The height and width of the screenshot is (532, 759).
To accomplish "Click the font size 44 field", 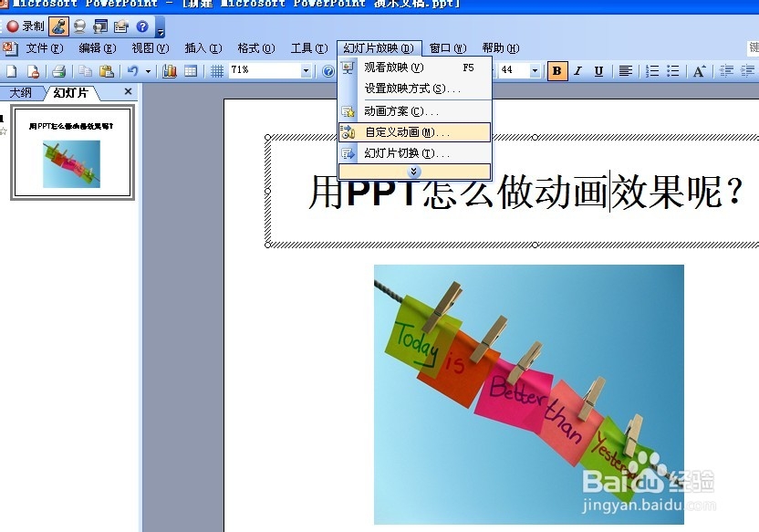I will click(515, 70).
